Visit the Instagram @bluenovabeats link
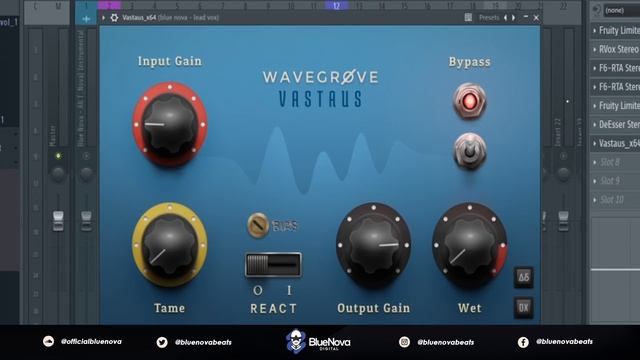The height and width of the screenshot is (360, 640). pyautogui.click(x=446, y=342)
